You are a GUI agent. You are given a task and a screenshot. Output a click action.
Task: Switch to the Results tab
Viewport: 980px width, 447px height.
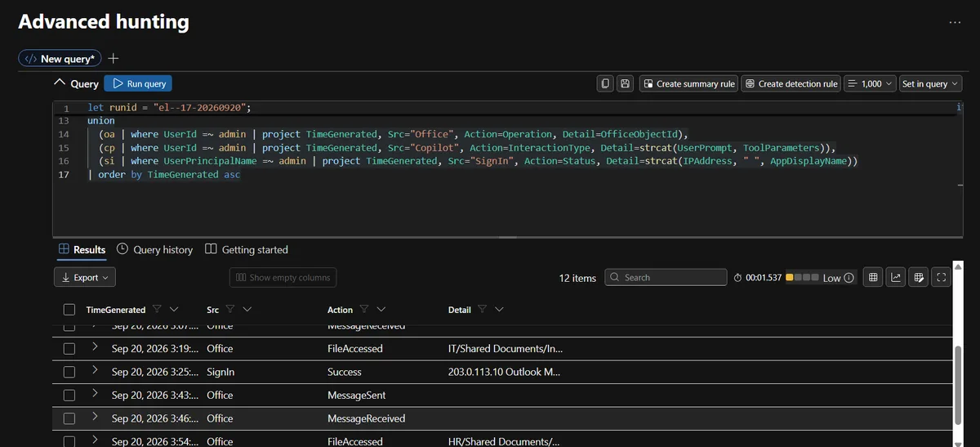coord(82,249)
